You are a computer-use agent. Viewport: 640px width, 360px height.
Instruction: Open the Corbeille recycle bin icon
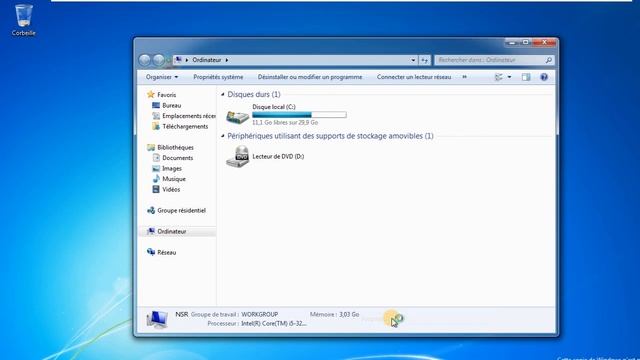pyautogui.click(x=23, y=20)
